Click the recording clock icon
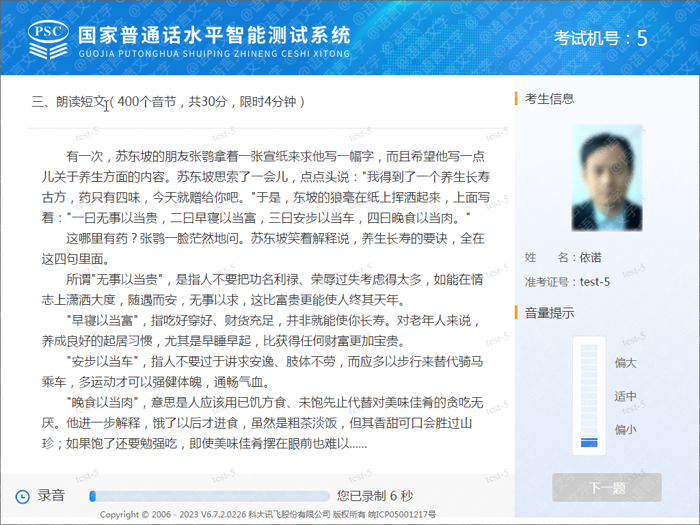This screenshot has width=700, height=525. [22, 496]
